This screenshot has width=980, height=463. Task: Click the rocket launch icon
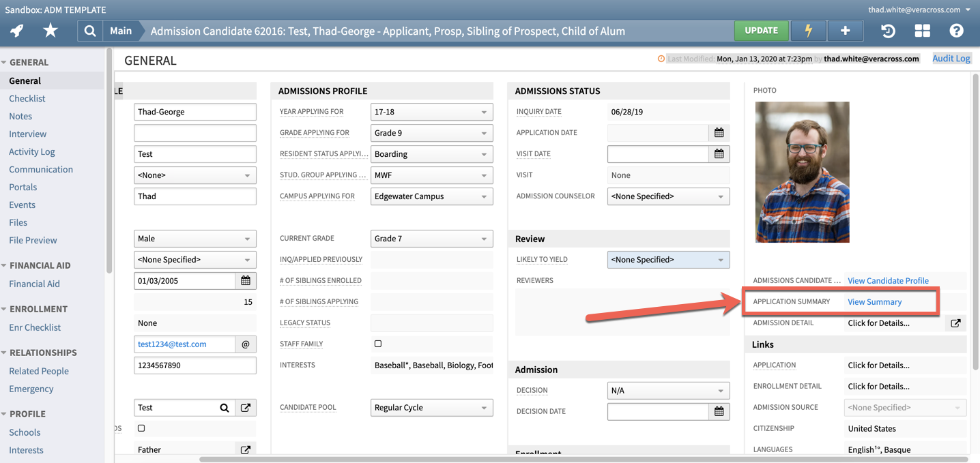[15, 30]
